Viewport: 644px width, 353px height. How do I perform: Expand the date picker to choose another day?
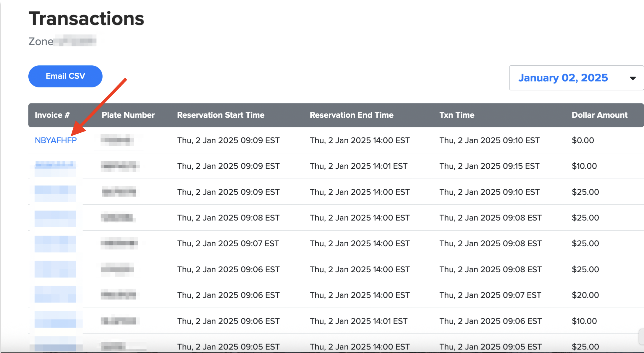576,78
